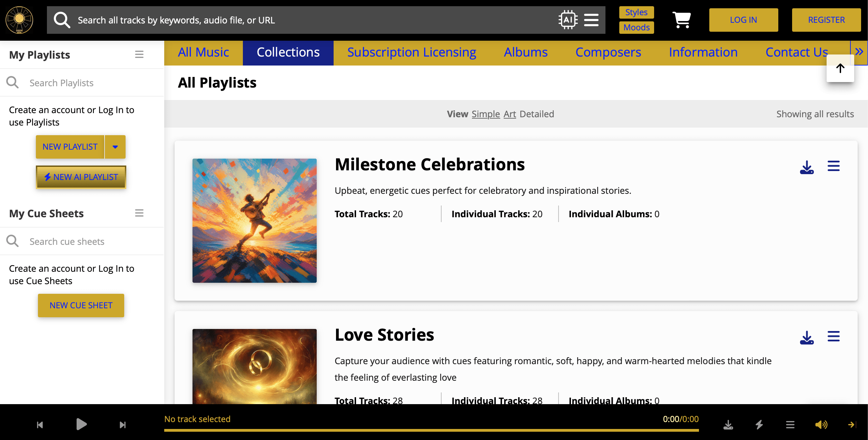This screenshot has height=440, width=868.
Task: Click the LOG IN button
Action: point(744,20)
